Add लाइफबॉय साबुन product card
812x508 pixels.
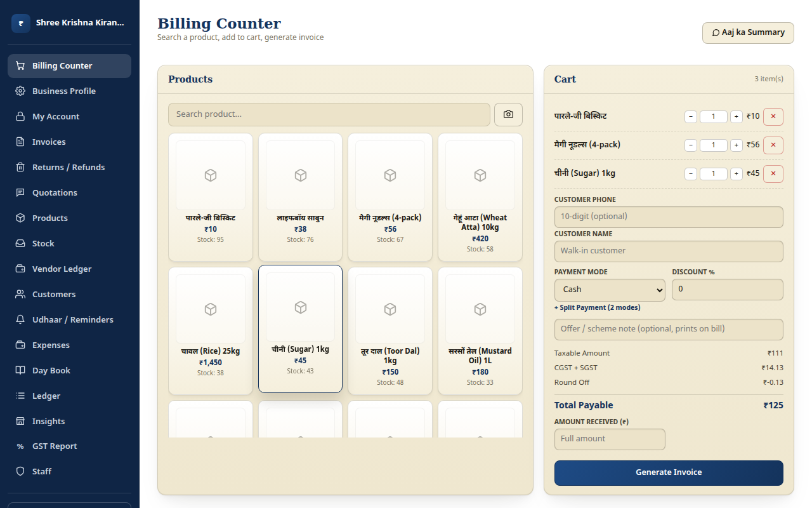click(x=301, y=197)
